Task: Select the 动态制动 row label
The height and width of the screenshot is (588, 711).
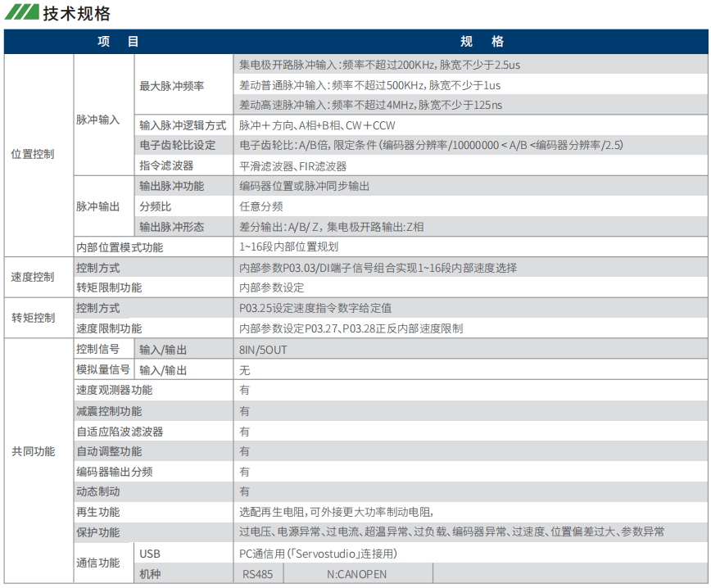Action: pos(97,491)
